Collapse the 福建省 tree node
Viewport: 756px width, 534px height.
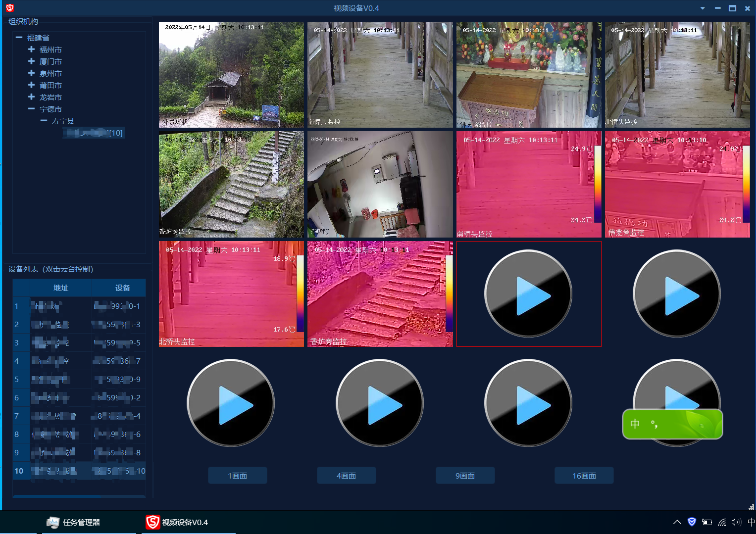pyautogui.click(x=19, y=38)
